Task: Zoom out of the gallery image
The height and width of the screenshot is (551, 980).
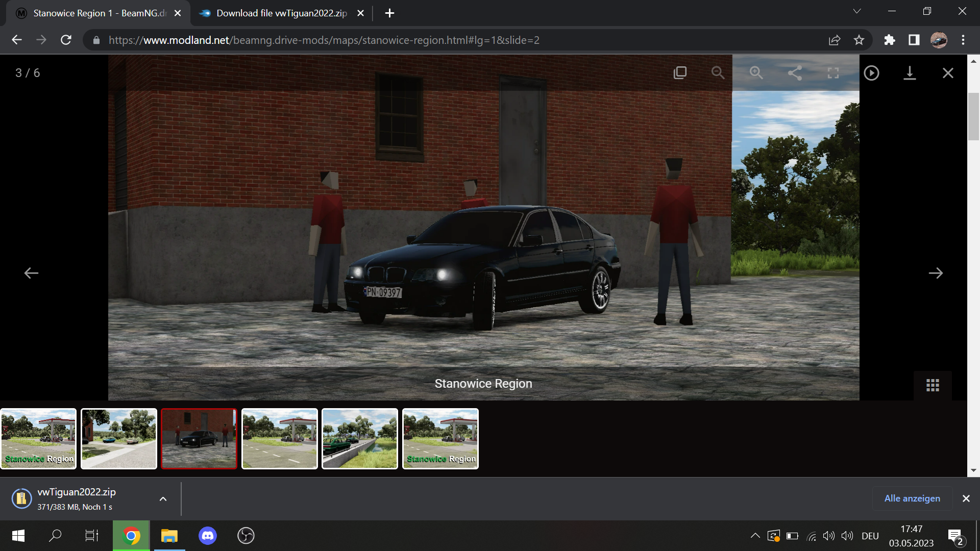Action: 718,73
